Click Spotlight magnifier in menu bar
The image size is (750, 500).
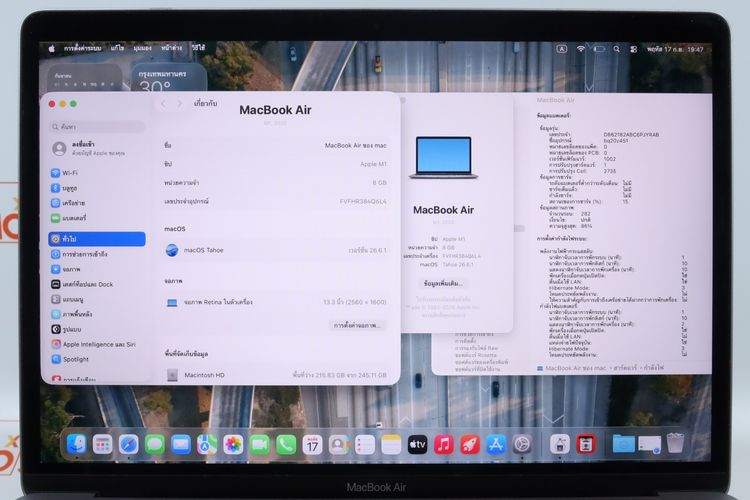click(x=617, y=49)
